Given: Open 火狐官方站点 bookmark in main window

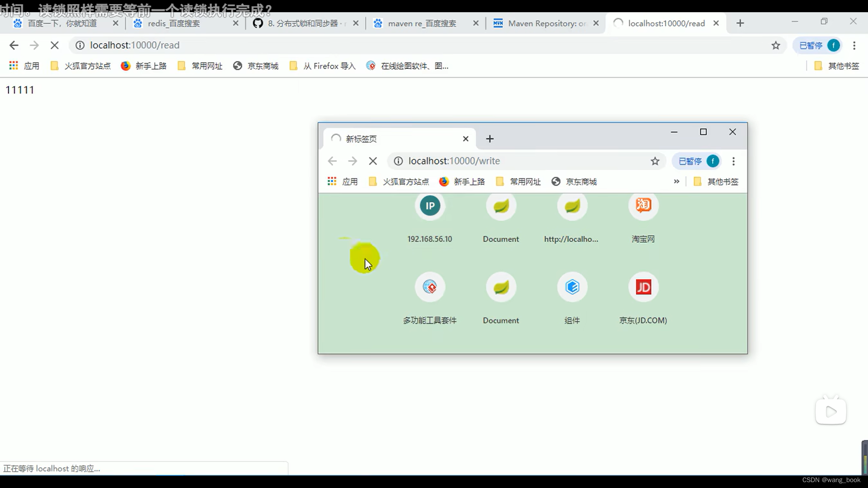Looking at the screenshot, I should point(80,66).
